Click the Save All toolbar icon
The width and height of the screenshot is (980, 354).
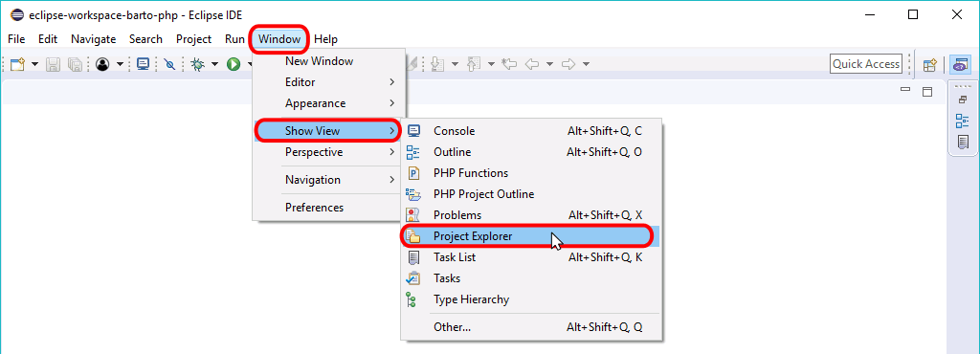75,64
